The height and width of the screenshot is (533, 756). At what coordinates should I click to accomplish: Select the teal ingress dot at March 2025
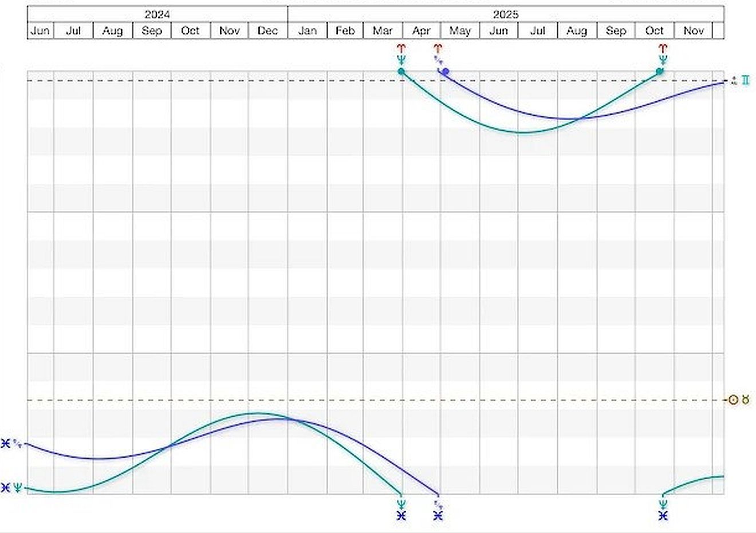[401, 72]
